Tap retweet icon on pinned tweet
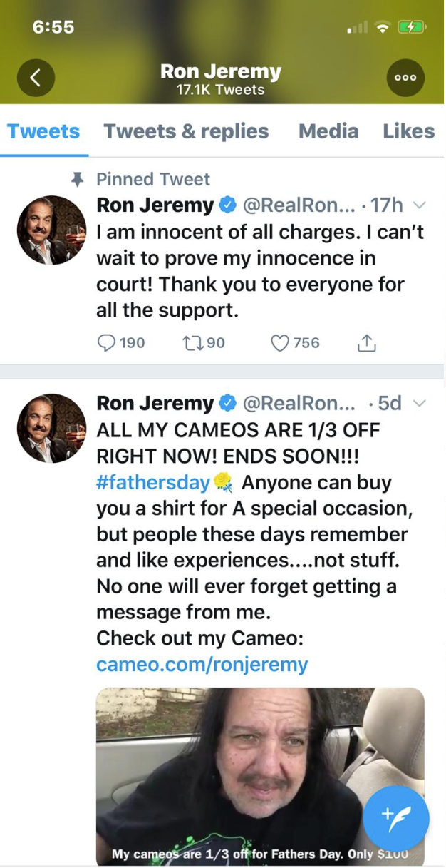The height and width of the screenshot is (868, 446). [x=192, y=343]
